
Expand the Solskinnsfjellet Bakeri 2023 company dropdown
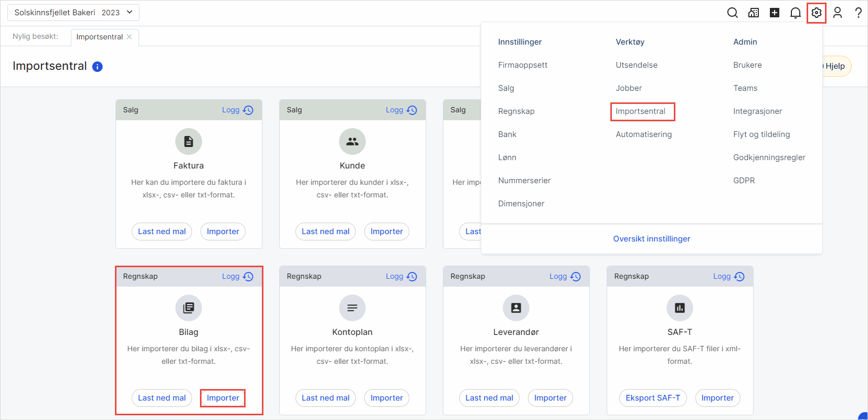point(73,13)
